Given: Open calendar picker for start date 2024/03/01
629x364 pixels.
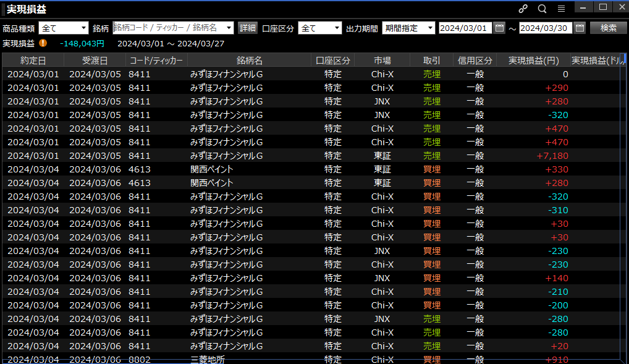Looking at the screenshot, I should (x=499, y=28).
